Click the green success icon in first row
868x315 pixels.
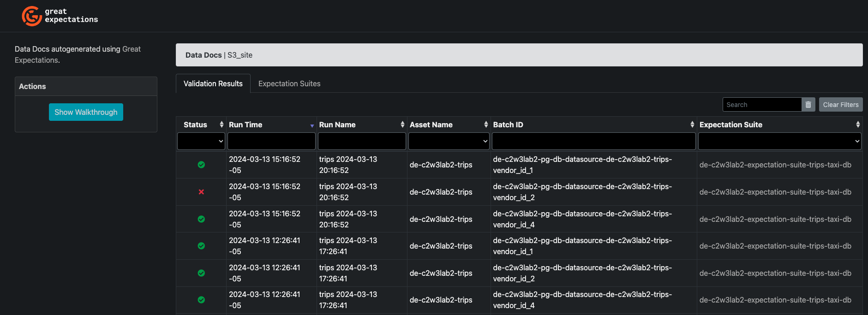201,165
